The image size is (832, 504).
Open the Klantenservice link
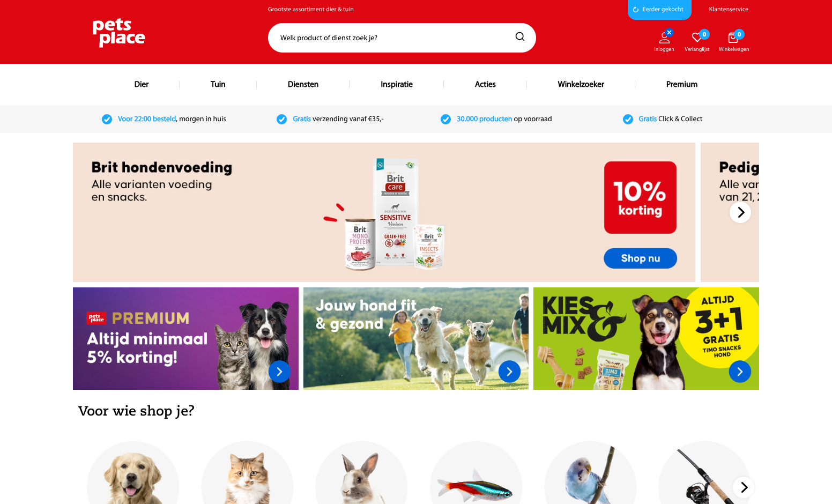click(729, 9)
